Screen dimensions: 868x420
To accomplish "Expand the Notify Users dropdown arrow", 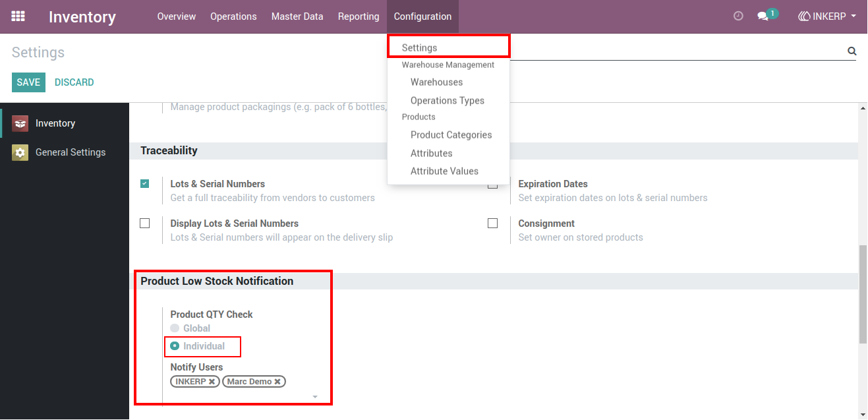I will [315, 397].
